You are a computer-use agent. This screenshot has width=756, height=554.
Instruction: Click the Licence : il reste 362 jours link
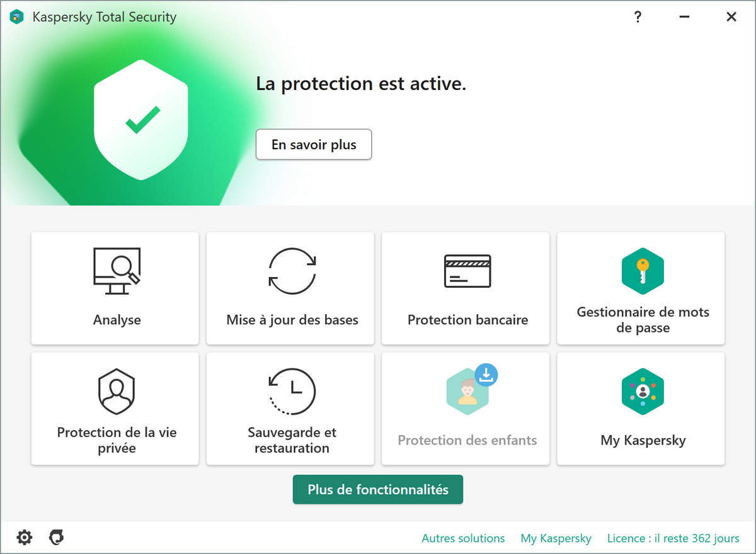tap(673, 538)
